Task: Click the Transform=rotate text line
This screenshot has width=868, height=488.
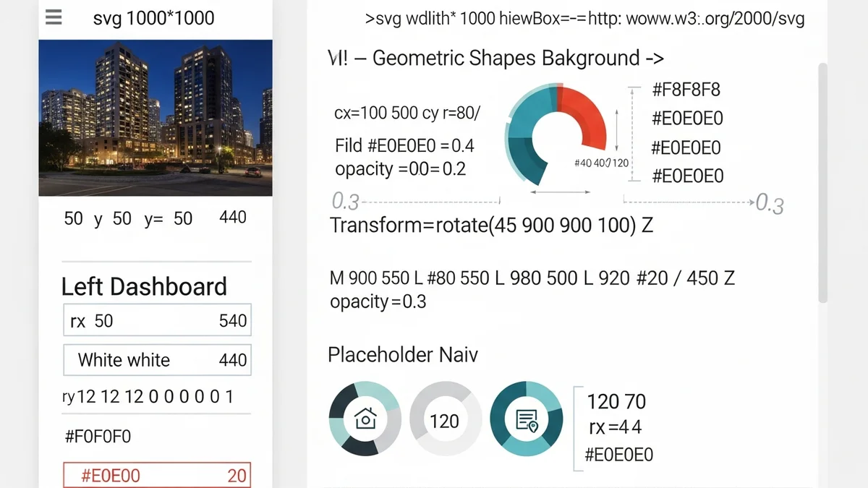Action: pos(491,225)
